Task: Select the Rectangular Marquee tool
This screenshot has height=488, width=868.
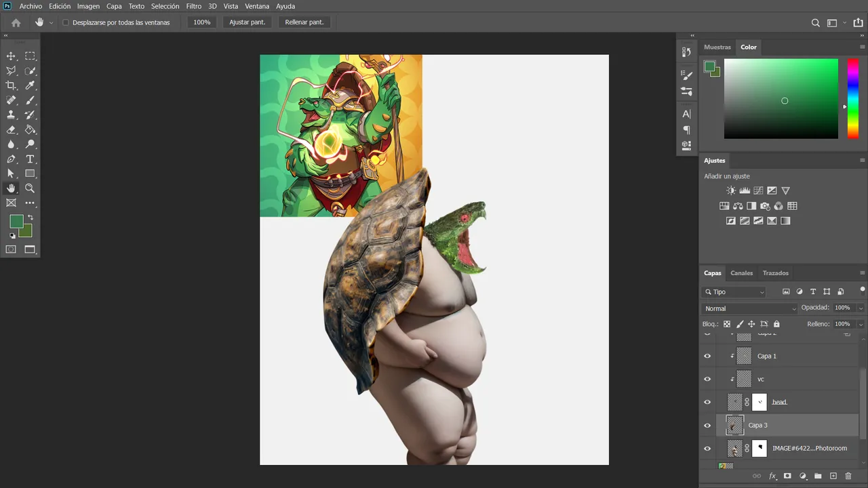Action: click(x=30, y=56)
